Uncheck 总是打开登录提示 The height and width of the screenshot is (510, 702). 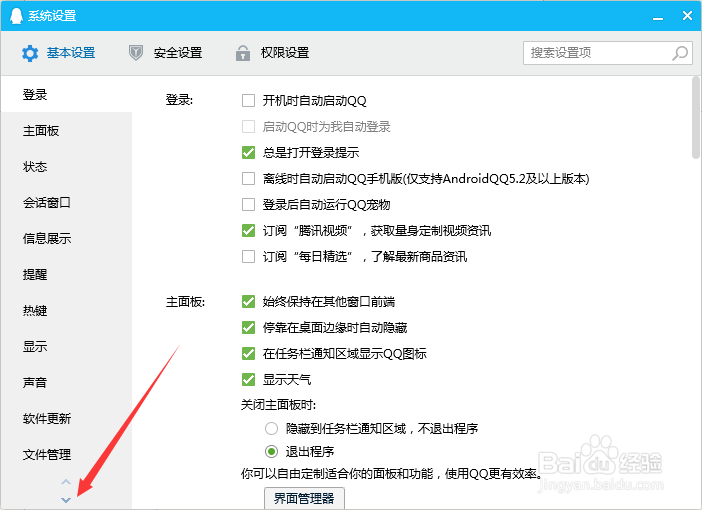pos(248,152)
